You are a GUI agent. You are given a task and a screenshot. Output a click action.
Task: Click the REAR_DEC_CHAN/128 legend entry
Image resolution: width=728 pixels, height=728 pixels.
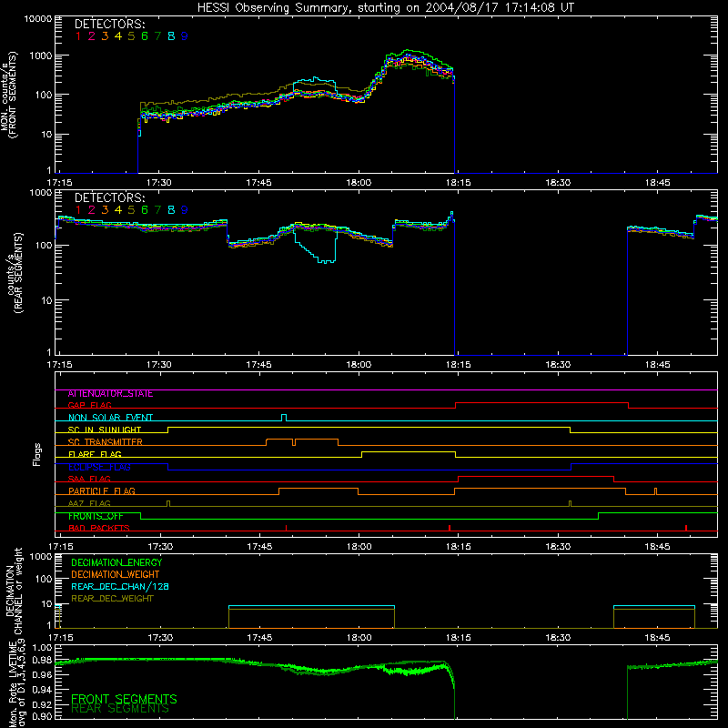120,587
